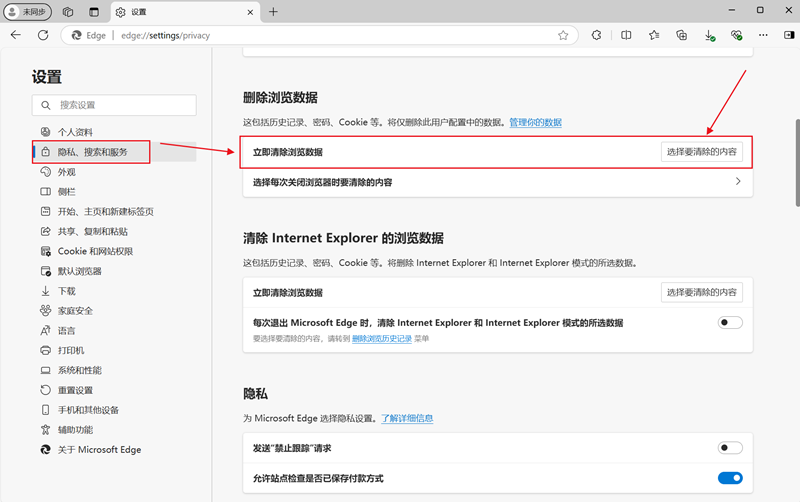Click the 删除浏览数据 heading text

[x=280, y=97]
